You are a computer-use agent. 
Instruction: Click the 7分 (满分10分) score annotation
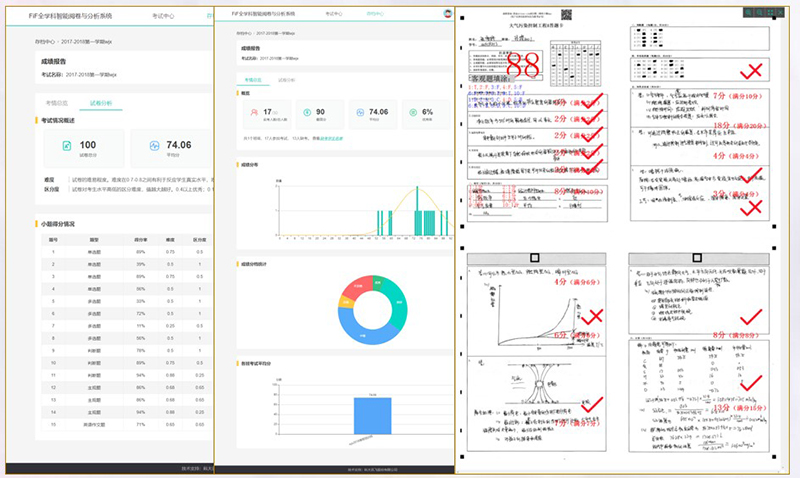coord(737,96)
